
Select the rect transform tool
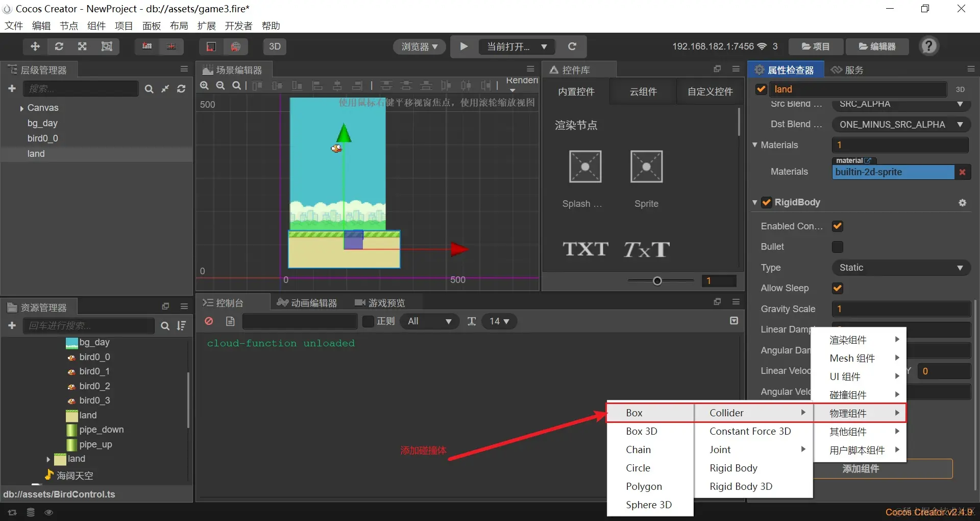107,46
